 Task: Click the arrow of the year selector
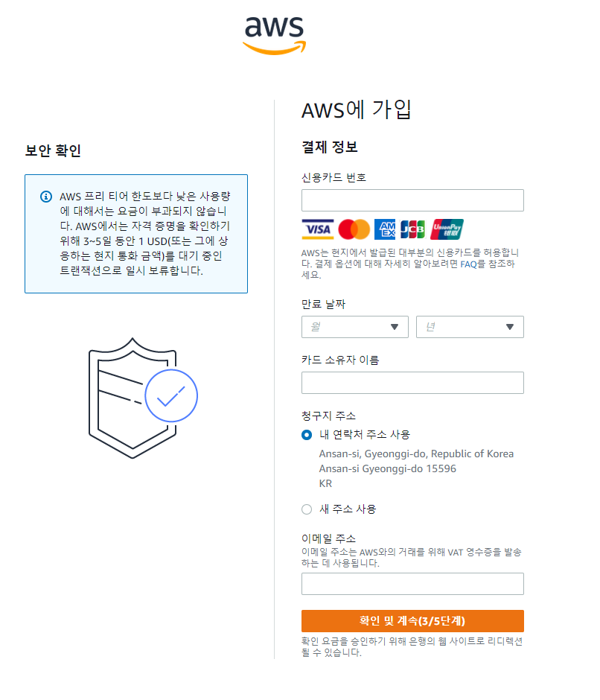pyautogui.click(x=510, y=327)
